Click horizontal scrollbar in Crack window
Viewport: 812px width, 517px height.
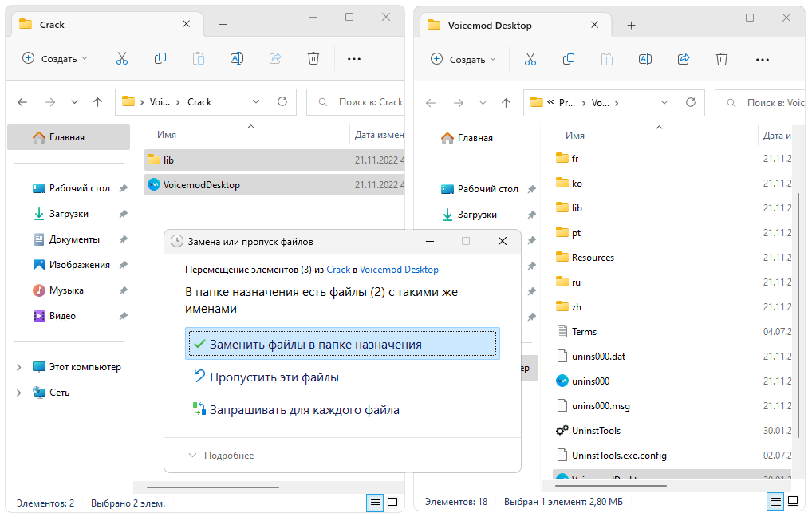coord(213,487)
